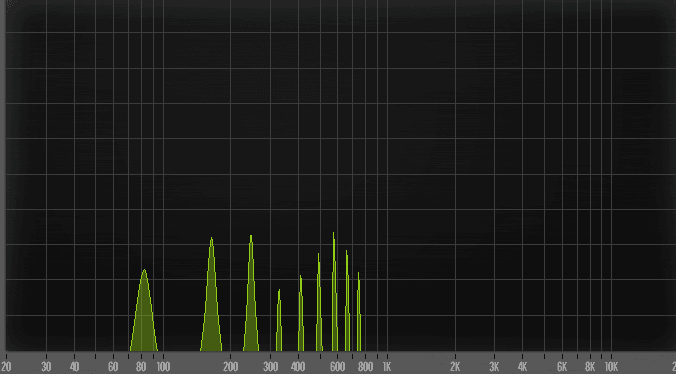Select the 10K frequency axis label
The image size is (676, 374).
coord(611,367)
